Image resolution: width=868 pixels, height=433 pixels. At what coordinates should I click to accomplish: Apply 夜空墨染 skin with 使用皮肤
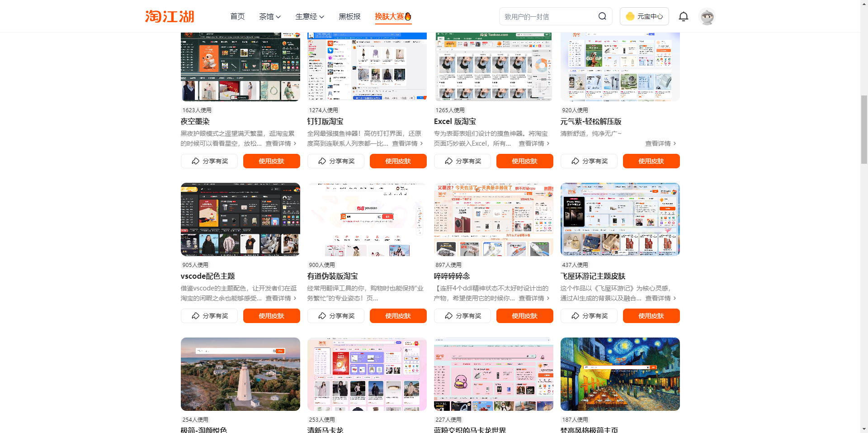tap(272, 161)
